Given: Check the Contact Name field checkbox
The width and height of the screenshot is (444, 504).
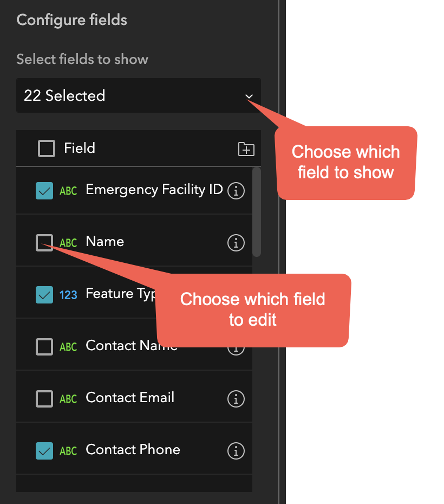Looking at the screenshot, I should click(44, 347).
